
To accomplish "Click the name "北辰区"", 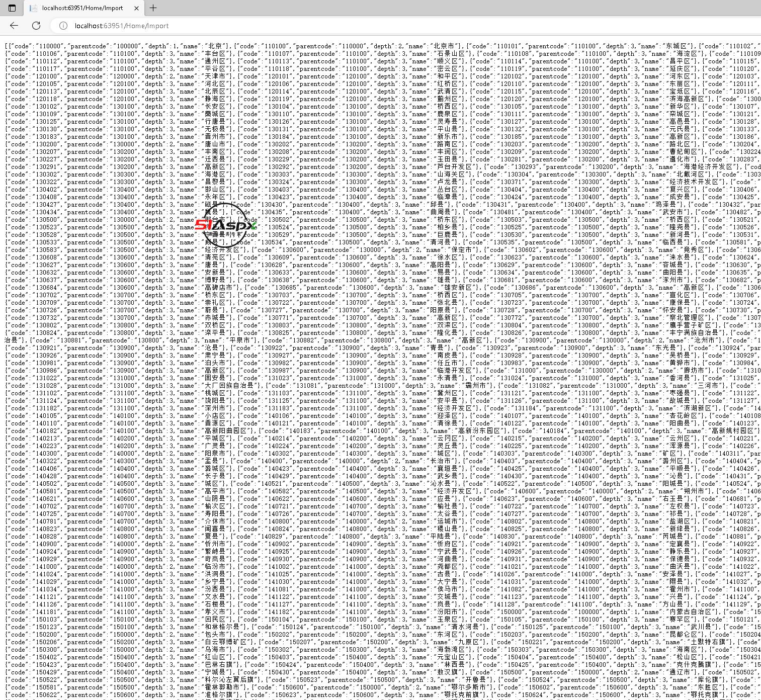I will point(216,92).
